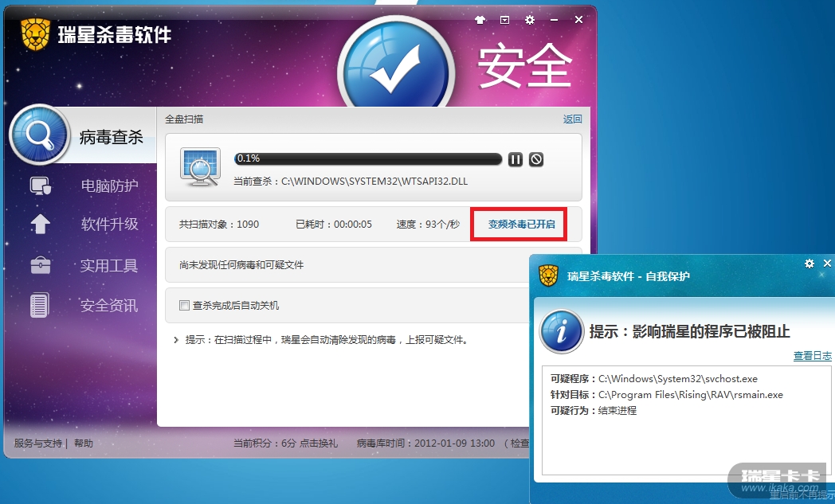Click 病毒库时间 2012-01-09 13:00 text

tap(425, 443)
